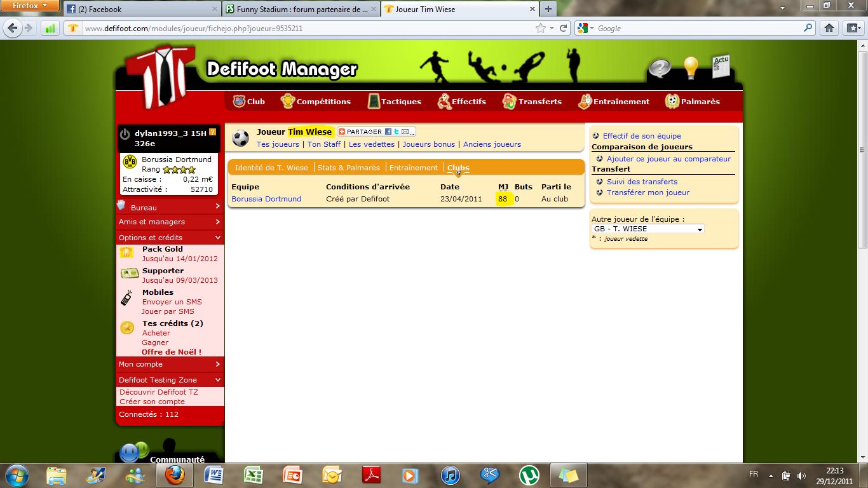Collapse the Defifoot Testing Zone section
The width and height of the screenshot is (868, 488).
[170, 379]
